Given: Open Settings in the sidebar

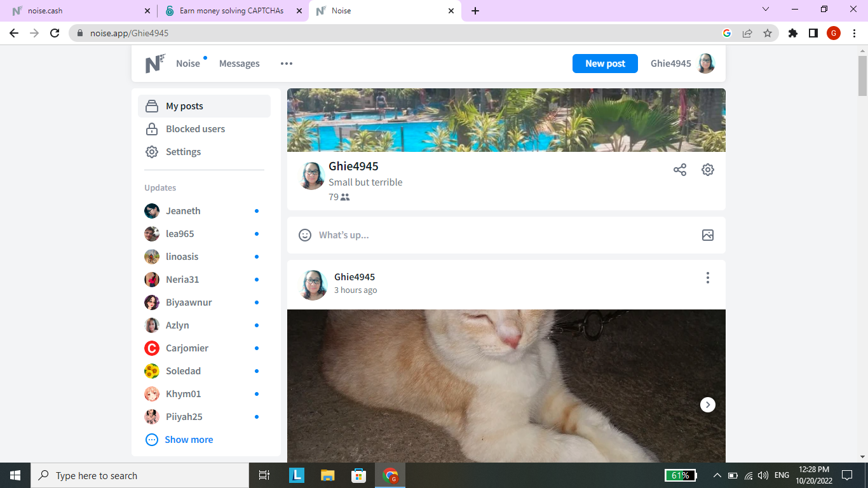Looking at the screenshot, I should click(x=204, y=152).
